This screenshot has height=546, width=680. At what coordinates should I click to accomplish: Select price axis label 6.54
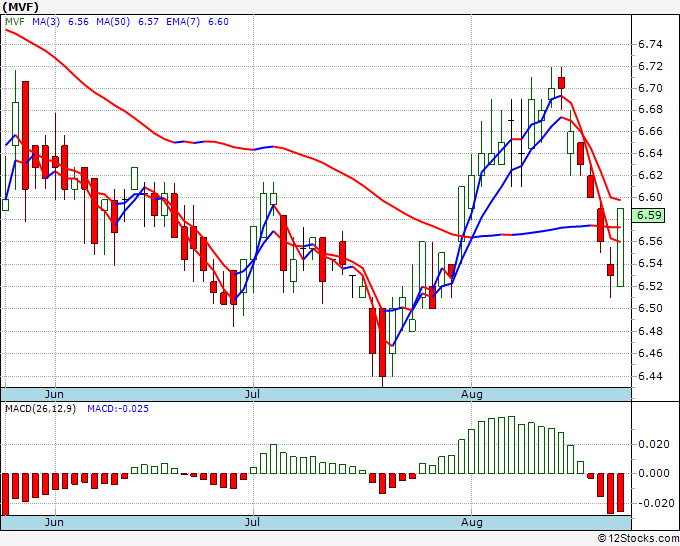[x=650, y=263]
